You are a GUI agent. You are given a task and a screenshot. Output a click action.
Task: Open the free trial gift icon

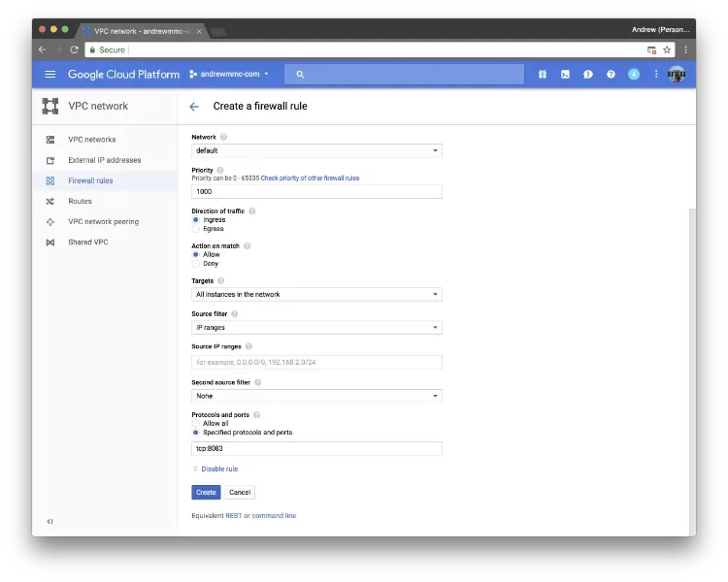543,74
